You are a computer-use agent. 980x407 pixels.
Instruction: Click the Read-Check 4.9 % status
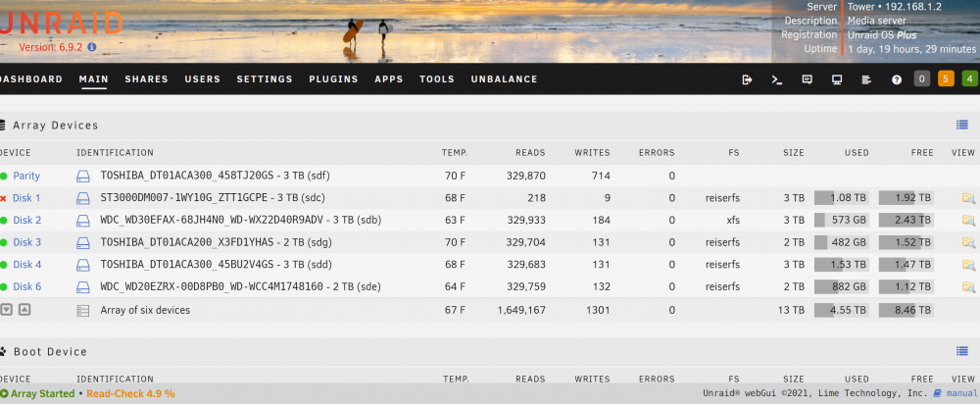coord(130,394)
